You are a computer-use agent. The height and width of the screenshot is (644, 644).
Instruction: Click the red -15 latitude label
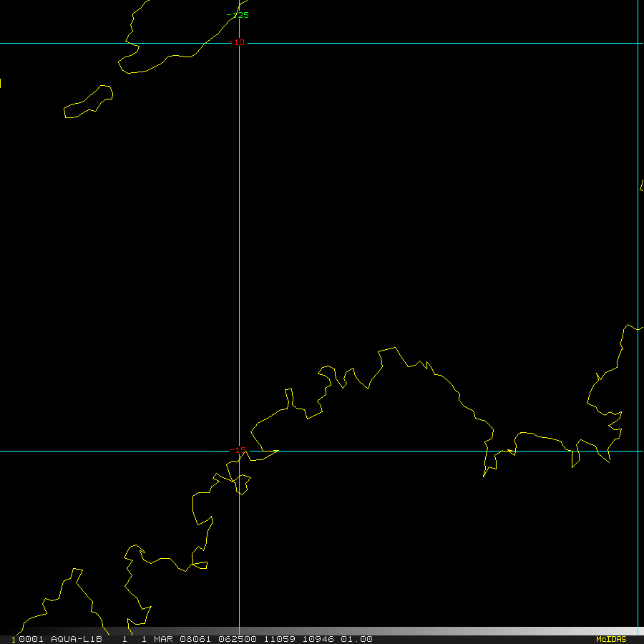(238, 450)
